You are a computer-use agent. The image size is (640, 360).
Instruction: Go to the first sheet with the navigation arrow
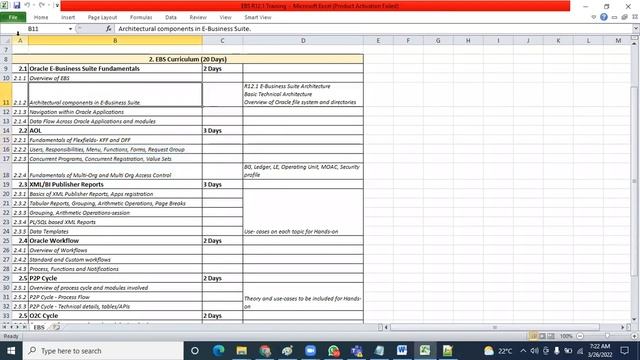point(4,327)
